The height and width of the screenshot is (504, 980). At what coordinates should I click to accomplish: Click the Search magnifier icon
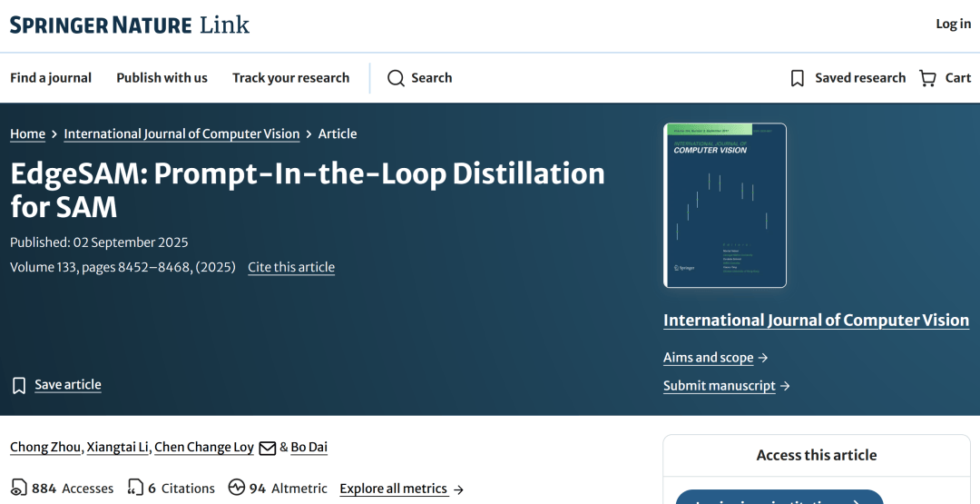(x=396, y=78)
